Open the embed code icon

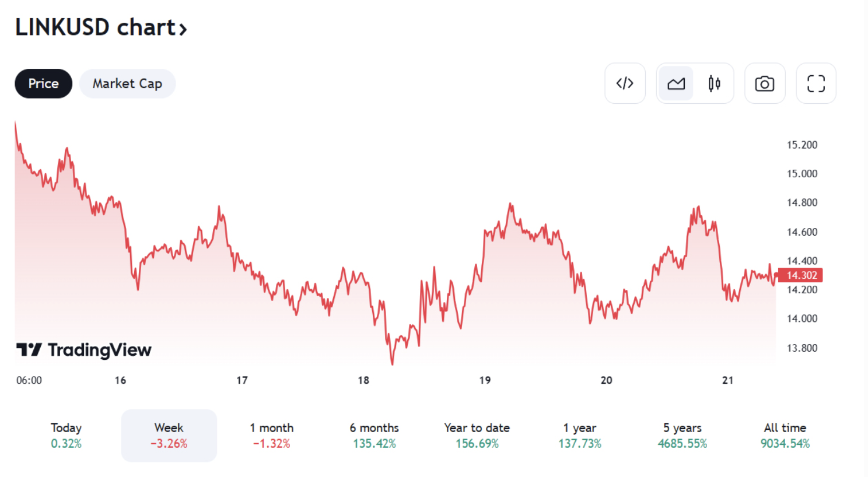click(625, 83)
